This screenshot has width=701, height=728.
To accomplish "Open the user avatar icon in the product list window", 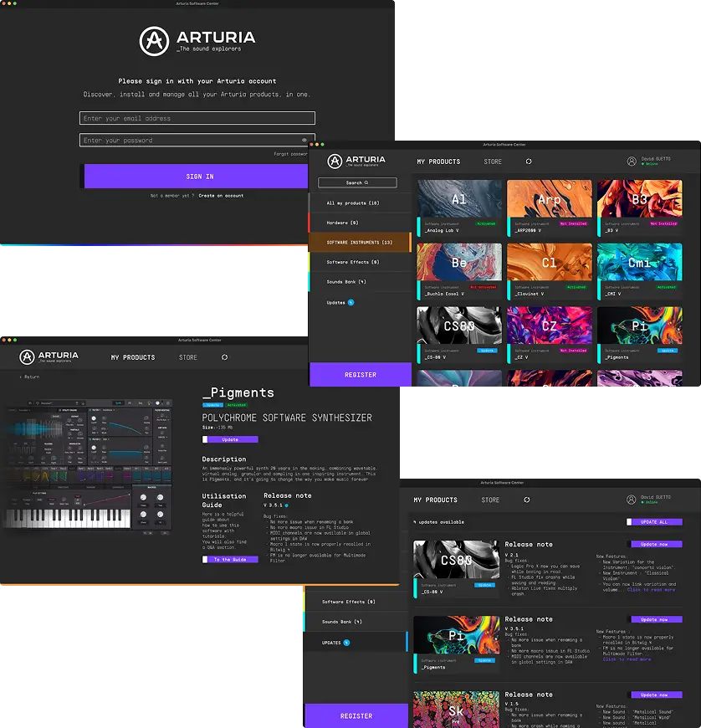I will pos(632,161).
